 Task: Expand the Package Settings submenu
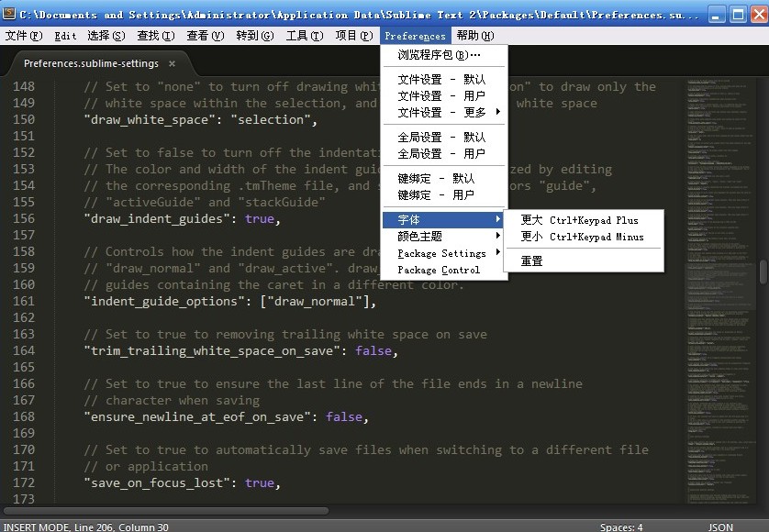pos(444,253)
